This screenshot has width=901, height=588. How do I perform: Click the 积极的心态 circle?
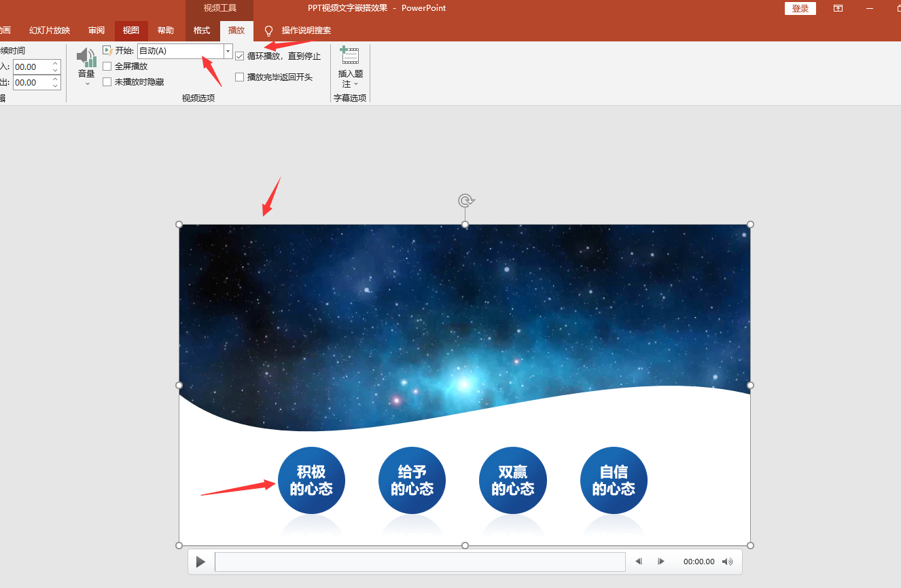[x=311, y=480]
